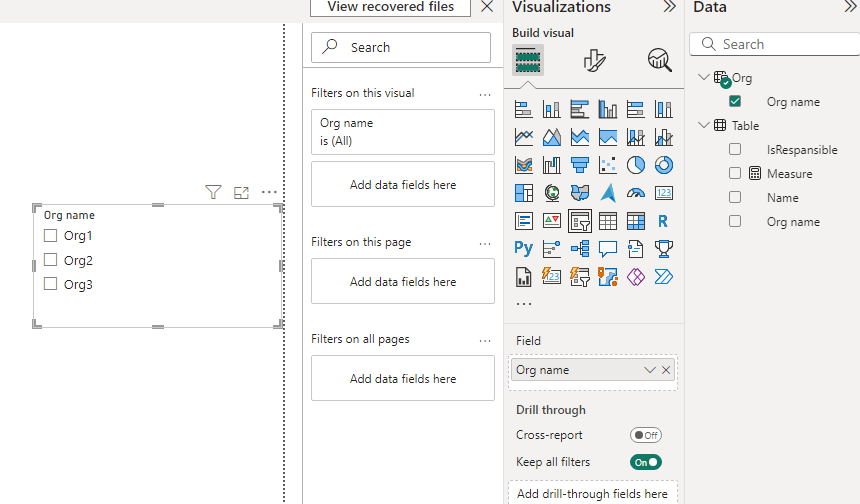Add a Card 123 visual
Viewport: 860px width, 504px height.
pos(664,193)
